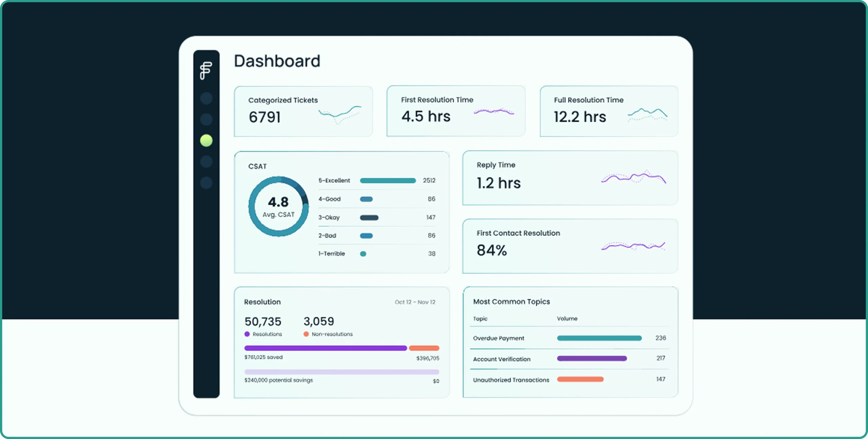Click the sidebar logo icon

pyautogui.click(x=206, y=70)
